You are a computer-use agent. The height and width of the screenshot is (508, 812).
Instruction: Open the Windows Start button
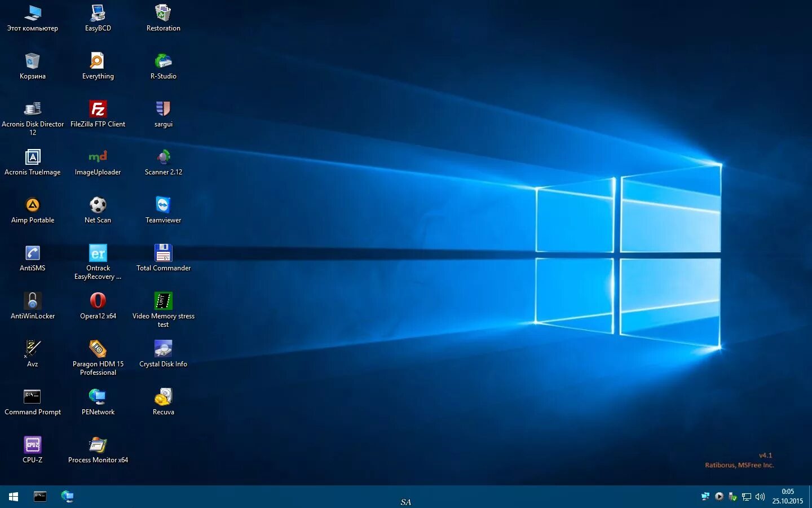[14, 497]
